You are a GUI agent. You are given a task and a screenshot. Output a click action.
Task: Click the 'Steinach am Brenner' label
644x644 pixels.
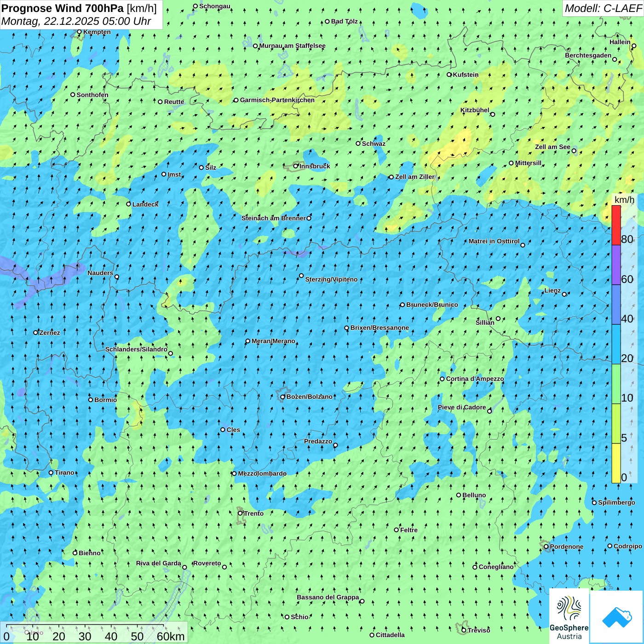tap(274, 218)
